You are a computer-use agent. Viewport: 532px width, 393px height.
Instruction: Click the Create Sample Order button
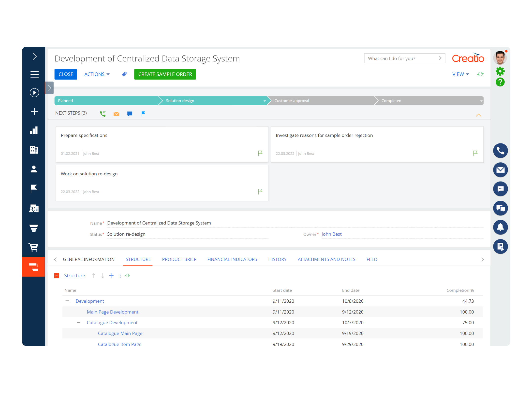(165, 74)
